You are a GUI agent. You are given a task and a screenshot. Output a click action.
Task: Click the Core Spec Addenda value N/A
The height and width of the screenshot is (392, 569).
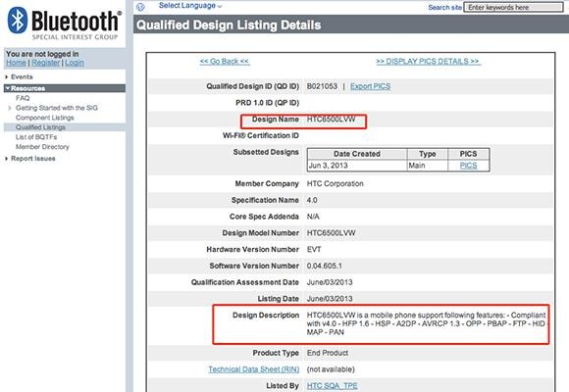tap(313, 217)
